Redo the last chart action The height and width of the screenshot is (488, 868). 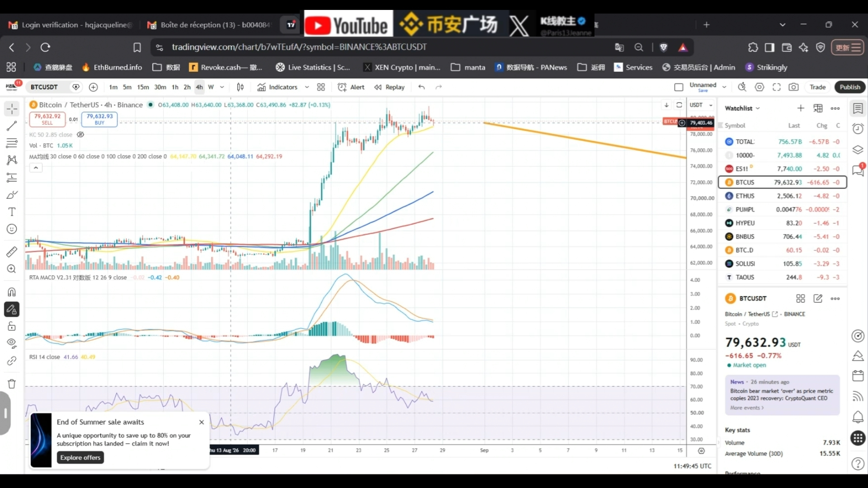(x=439, y=87)
